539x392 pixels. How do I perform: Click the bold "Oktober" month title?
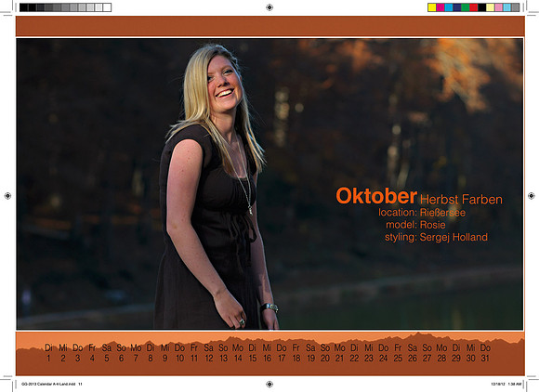pyautogui.click(x=376, y=196)
